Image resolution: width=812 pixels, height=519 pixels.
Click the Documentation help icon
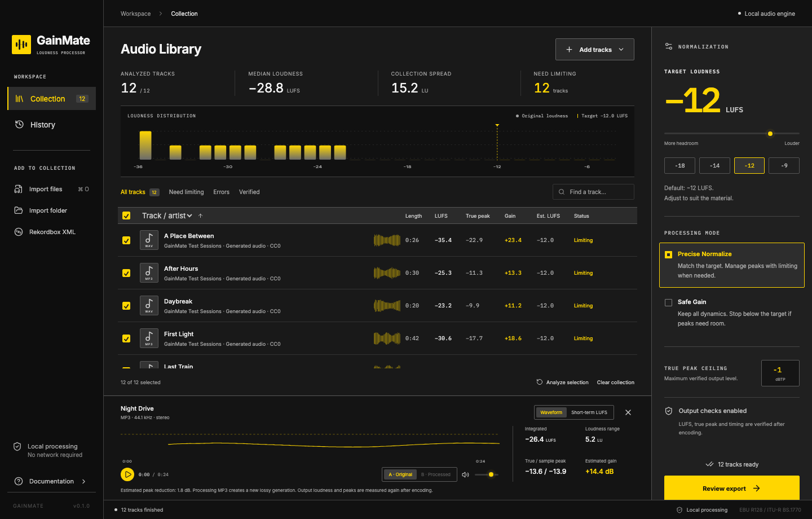pos(19,481)
